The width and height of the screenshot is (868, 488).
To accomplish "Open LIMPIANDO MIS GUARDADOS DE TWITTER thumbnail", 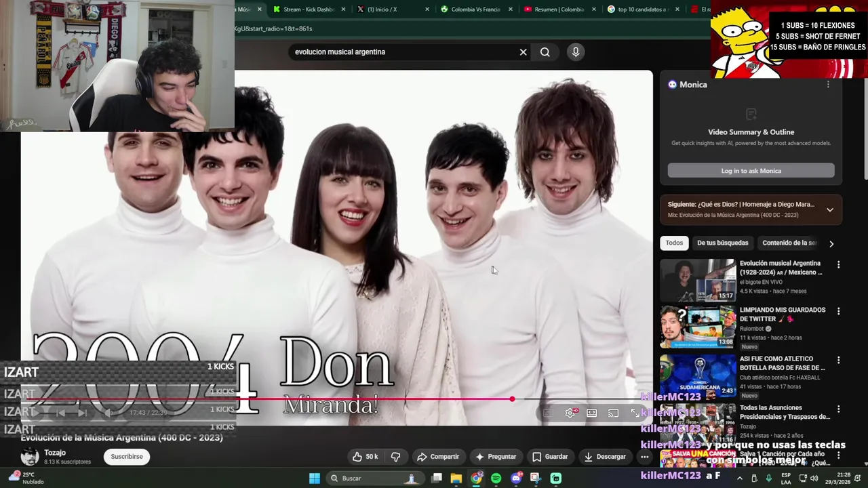I will tap(698, 327).
